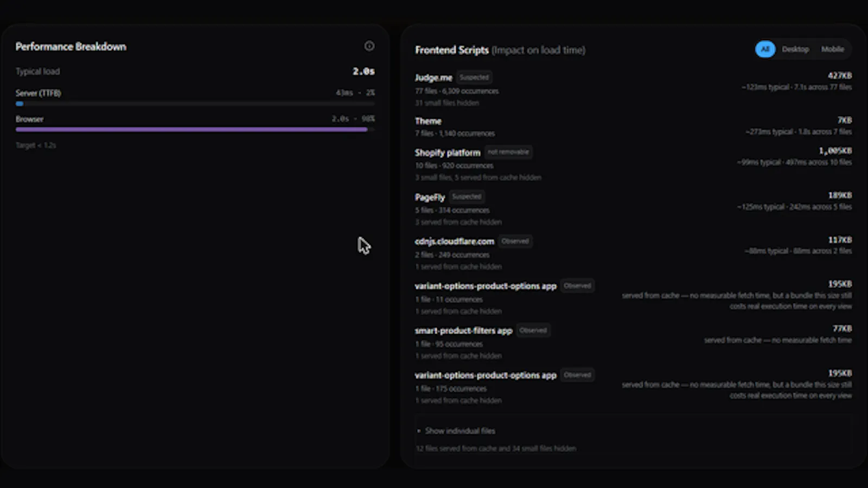Select the All filter pill
This screenshot has height=488, width=868.
[765, 49]
